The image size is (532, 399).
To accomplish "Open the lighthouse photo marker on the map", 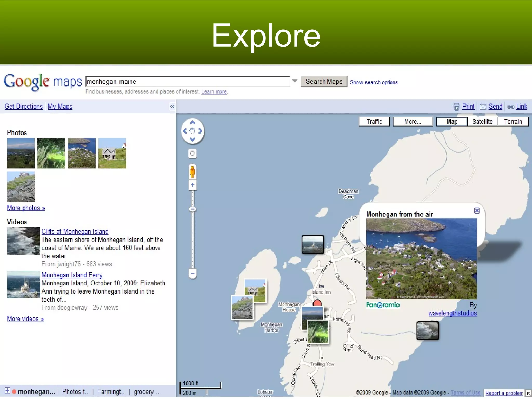I will pyautogui.click(x=313, y=244).
